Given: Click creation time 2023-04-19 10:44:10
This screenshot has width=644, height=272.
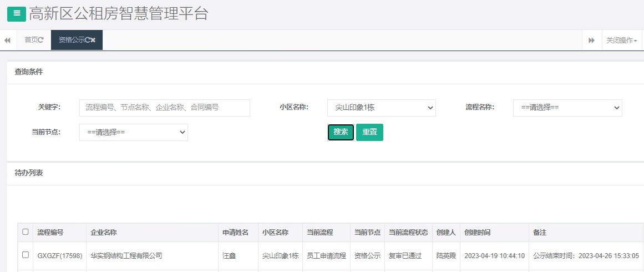Looking at the screenshot, I should 494,255.
